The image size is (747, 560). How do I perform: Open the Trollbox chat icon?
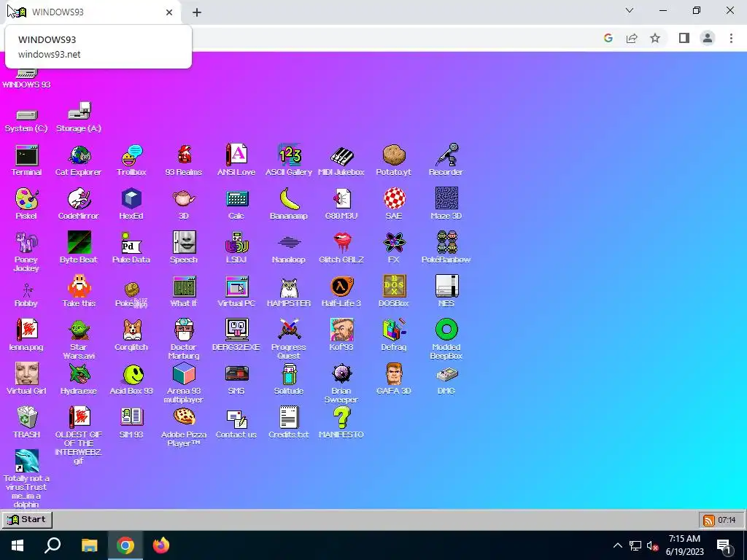(x=131, y=155)
